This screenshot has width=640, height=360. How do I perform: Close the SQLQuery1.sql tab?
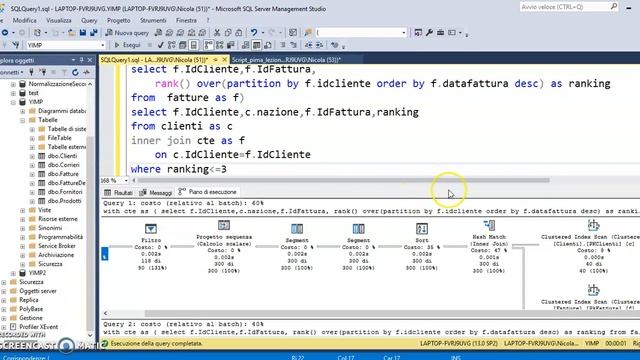[224, 60]
